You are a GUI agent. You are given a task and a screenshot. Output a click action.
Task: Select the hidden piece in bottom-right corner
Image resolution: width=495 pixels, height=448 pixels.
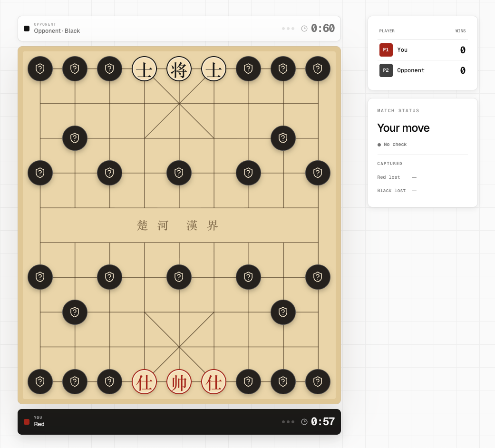(x=318, y=382)
